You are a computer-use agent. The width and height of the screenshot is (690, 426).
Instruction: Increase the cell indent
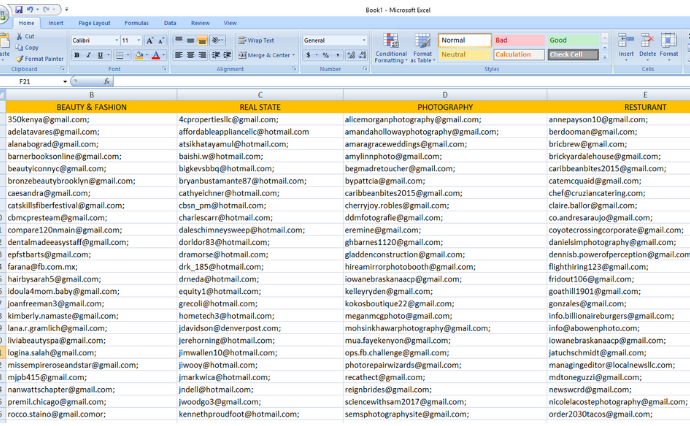[x=227, y=55]
